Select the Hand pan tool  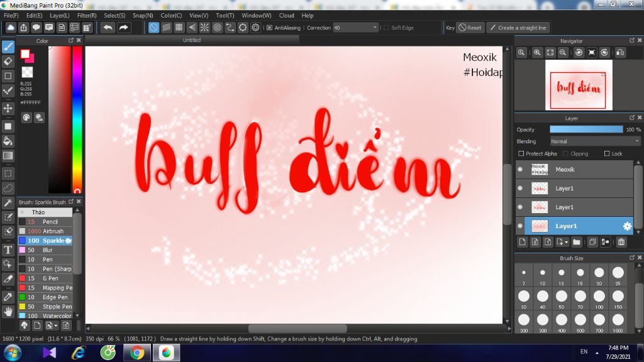point(8,312)
